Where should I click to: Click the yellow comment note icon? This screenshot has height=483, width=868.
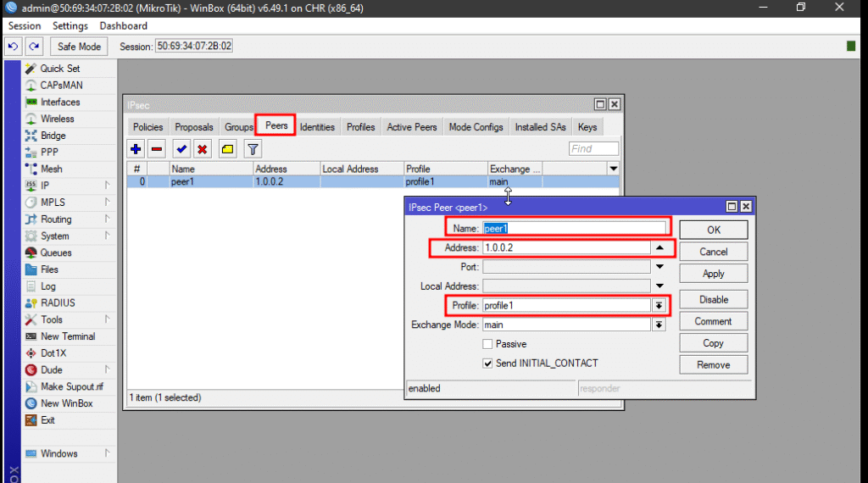(x=227, y=149)
